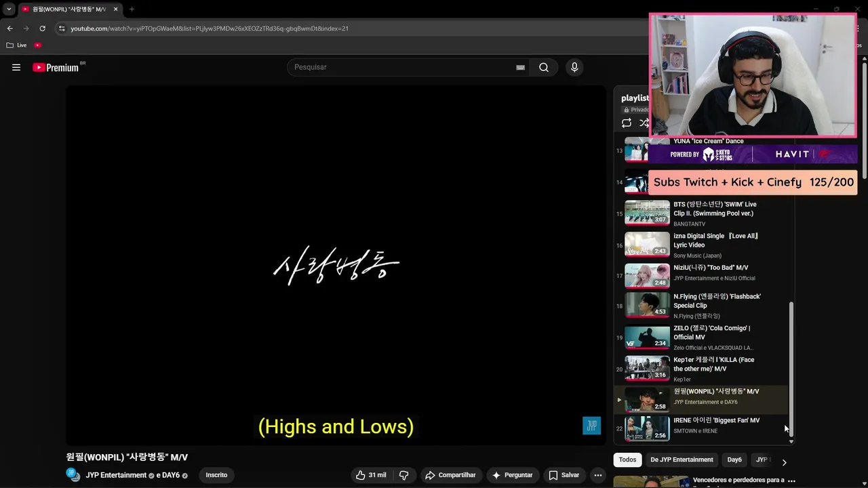Open more actions three-dot menu
Viewport: 868px width, 488px height.
[598, 475]
